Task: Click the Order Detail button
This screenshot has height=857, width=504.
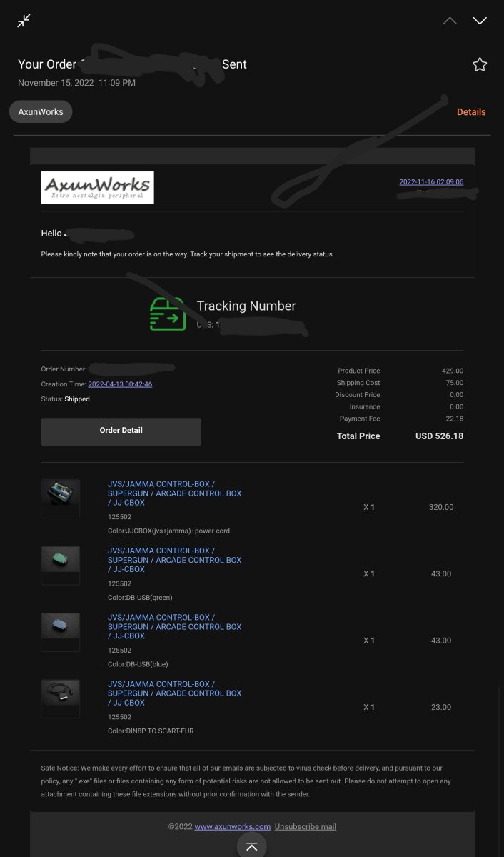Action: click(x=121, y=431)
